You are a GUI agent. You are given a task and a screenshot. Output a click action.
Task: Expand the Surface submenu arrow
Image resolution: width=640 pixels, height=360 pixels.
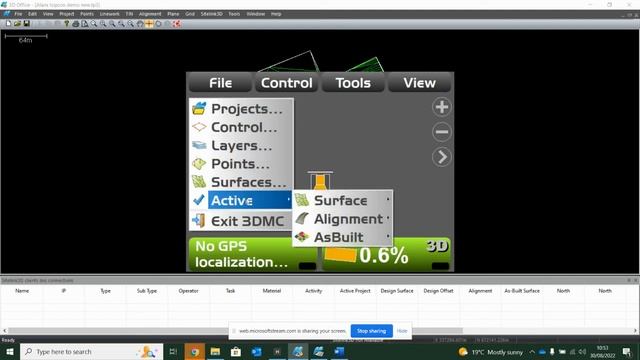(x=388, y=200)
